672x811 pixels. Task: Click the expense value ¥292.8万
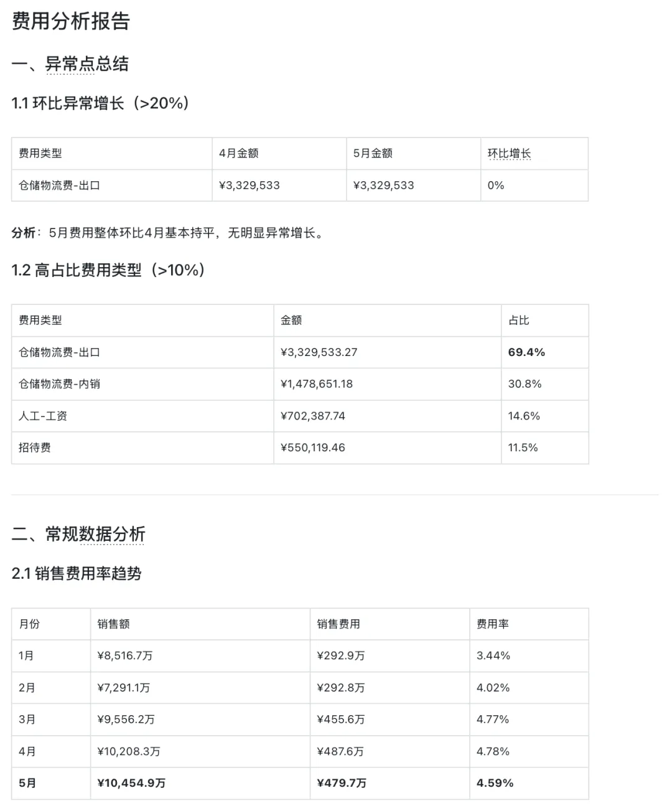[341, 688]
